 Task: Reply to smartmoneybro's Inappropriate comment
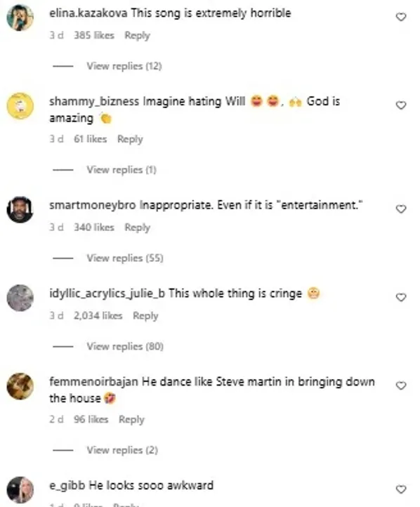coord(138,228)
